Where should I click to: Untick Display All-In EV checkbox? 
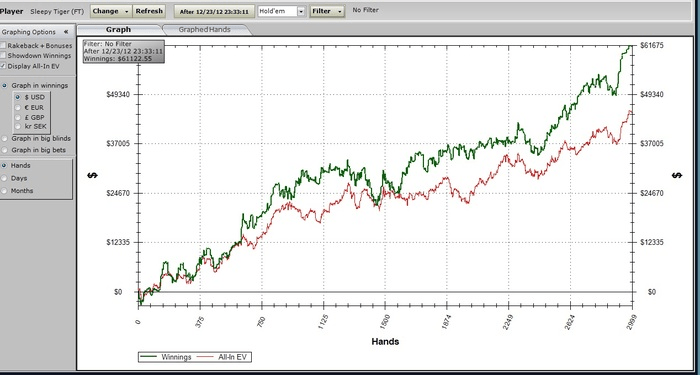point(3,66)
